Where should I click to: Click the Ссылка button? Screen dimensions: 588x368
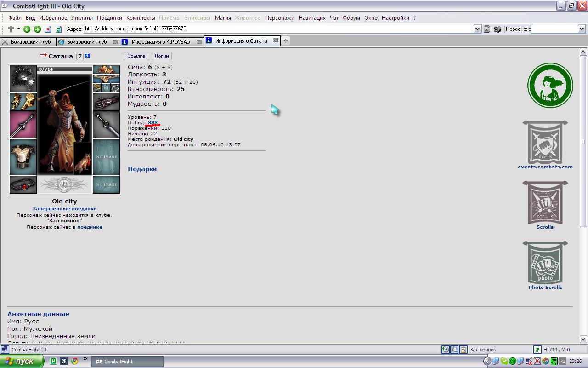[x=136, y=56]
